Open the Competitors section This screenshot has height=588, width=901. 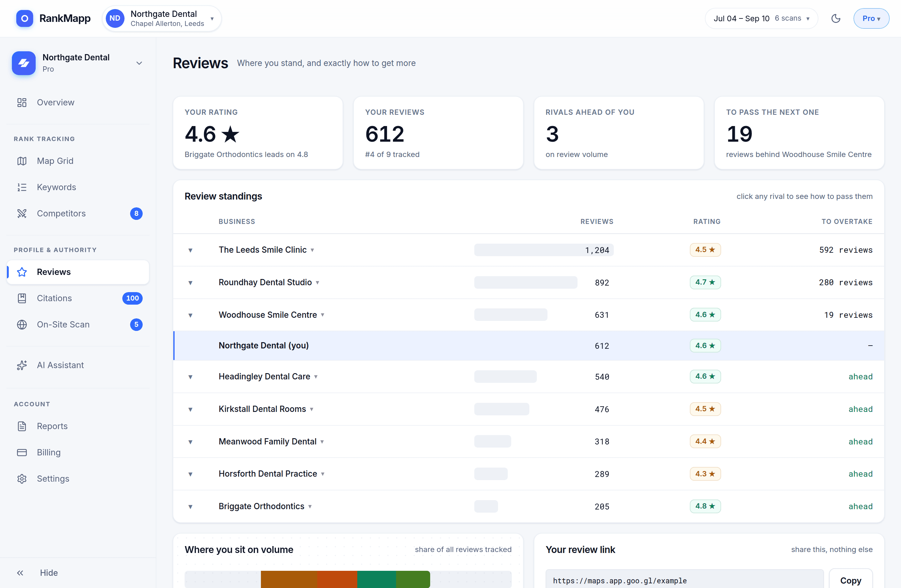(x=78, y=213)
